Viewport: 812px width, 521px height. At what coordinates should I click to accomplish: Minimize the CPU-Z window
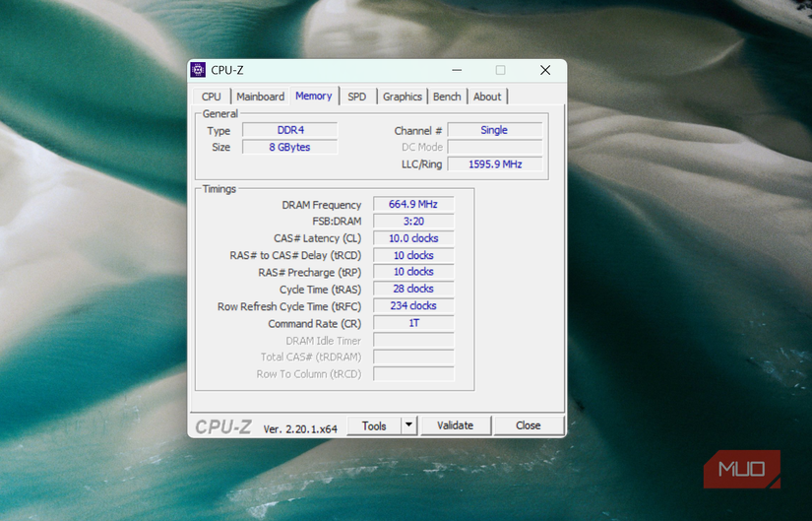coord(457,70)
